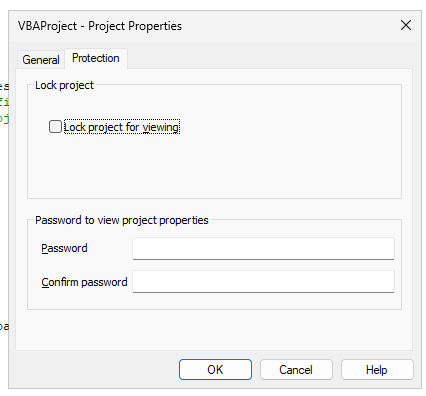
Task: Confirm settings with the OK button
Action: [215, 370]
